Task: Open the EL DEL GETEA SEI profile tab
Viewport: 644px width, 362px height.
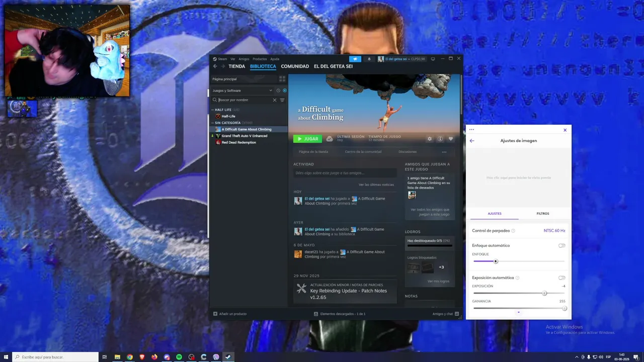Action: (333, 66)
